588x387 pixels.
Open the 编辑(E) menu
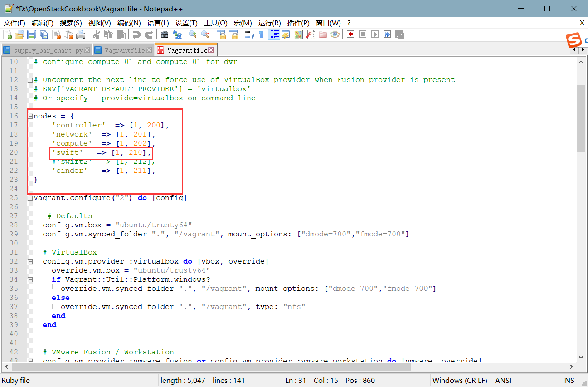click(43, 23)
